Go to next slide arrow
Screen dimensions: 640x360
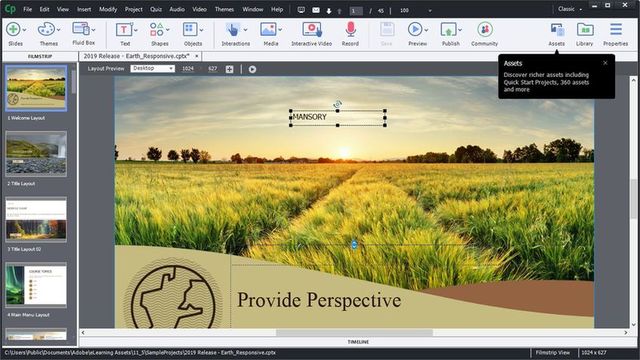point(329,11)
